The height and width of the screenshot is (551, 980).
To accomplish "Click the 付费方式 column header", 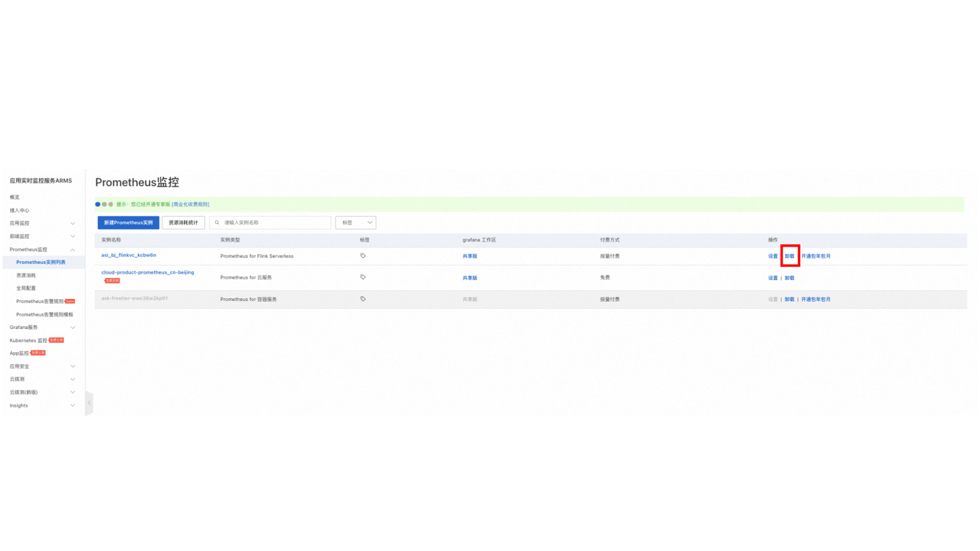I will pyautogui.click(x=610, y=240).
